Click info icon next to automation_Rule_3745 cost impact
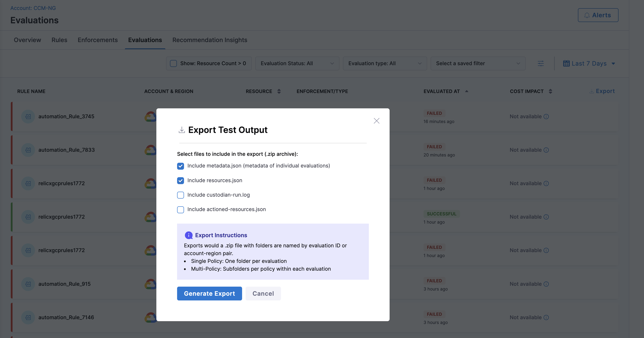The height and width of the screenshot is (338, 644). (x=546, y=117)
